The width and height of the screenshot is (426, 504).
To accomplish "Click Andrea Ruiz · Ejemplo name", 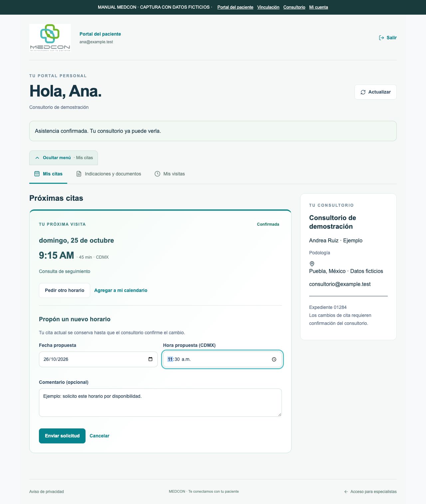I will tap(336, 241).
